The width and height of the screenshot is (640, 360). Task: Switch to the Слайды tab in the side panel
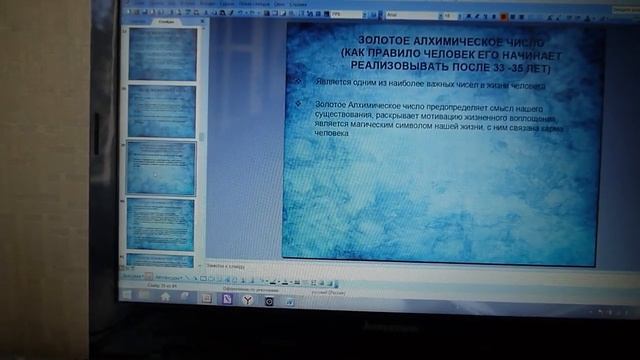tap(166, 22)
